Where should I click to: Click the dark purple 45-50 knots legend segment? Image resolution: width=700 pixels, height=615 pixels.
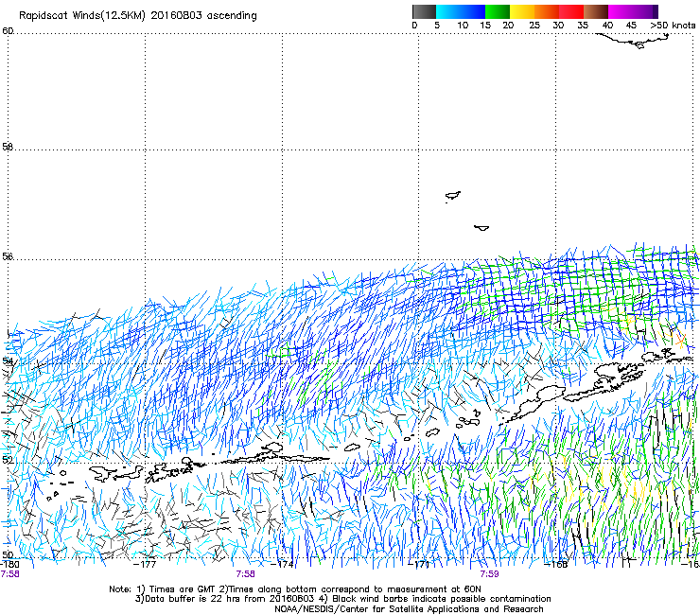645,11
